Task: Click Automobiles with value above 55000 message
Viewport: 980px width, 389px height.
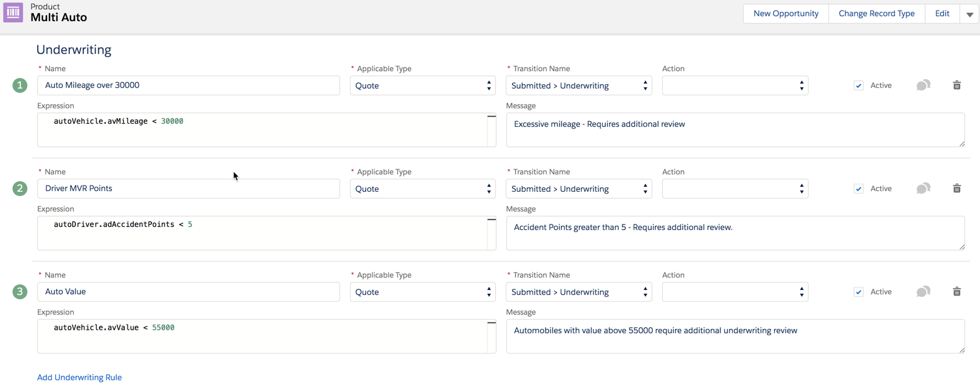Action: 735,336
